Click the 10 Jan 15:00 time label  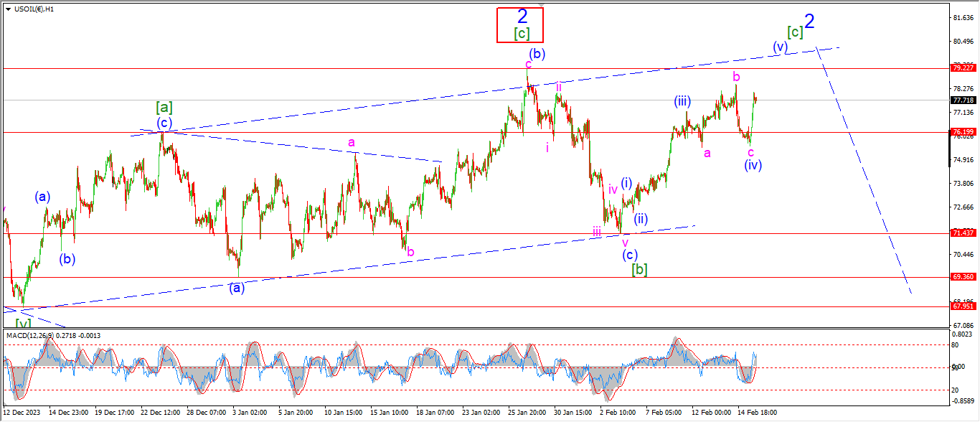(x=344, y=413)
